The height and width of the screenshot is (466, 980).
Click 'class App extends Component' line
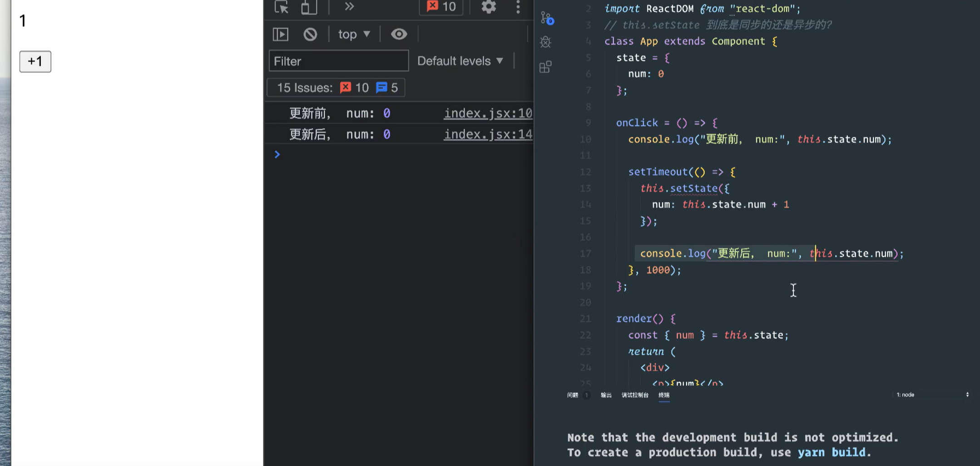tap(690, 41)
